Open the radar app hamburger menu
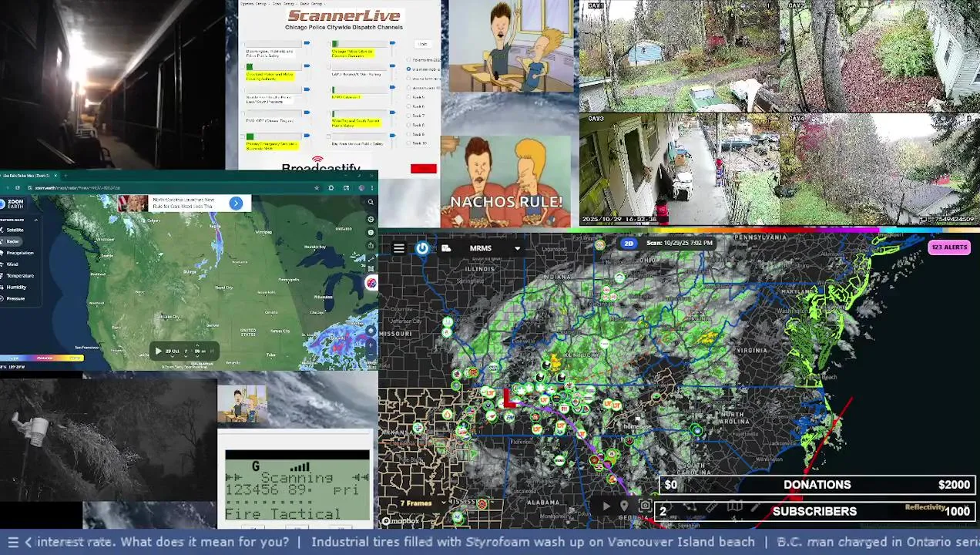The image size is (980, 555). click(x=398, y=248)
